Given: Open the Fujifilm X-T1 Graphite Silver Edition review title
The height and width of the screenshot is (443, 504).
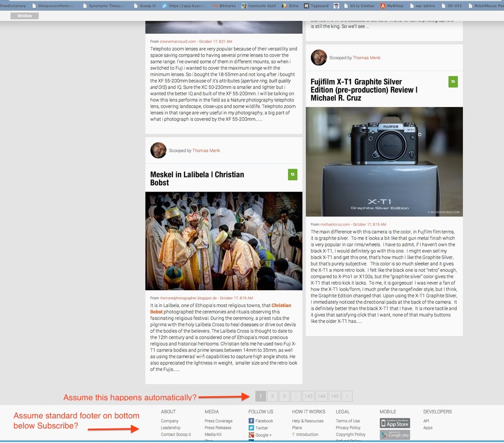Looking at the screenshot, I should (x=364, y=90).
